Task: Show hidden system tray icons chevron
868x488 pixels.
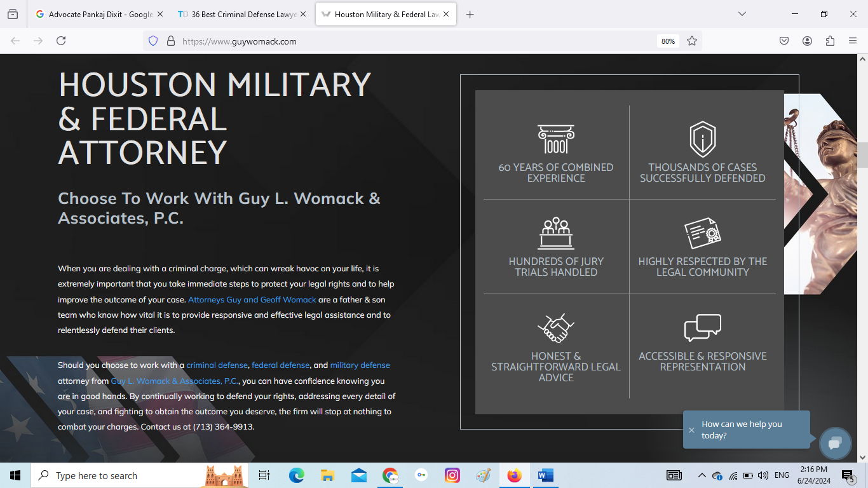Action: pos(702,475)
